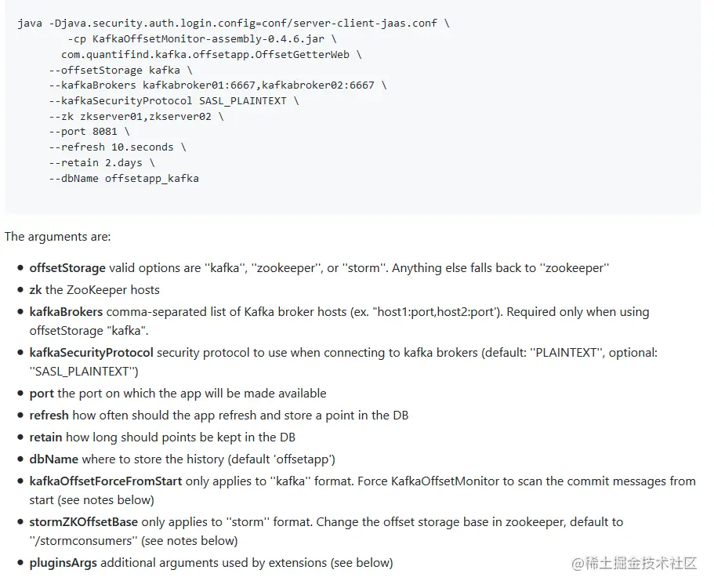Click the bold port argument

pyautogui.click(x=42, y=394)
